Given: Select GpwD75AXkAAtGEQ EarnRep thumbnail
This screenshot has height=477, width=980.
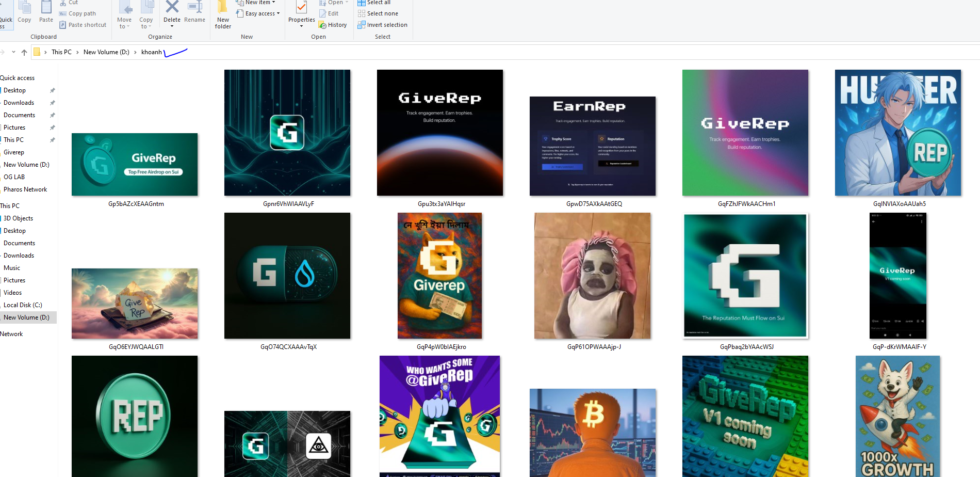Looking at the screenshot, I should [x=593, y=146].
